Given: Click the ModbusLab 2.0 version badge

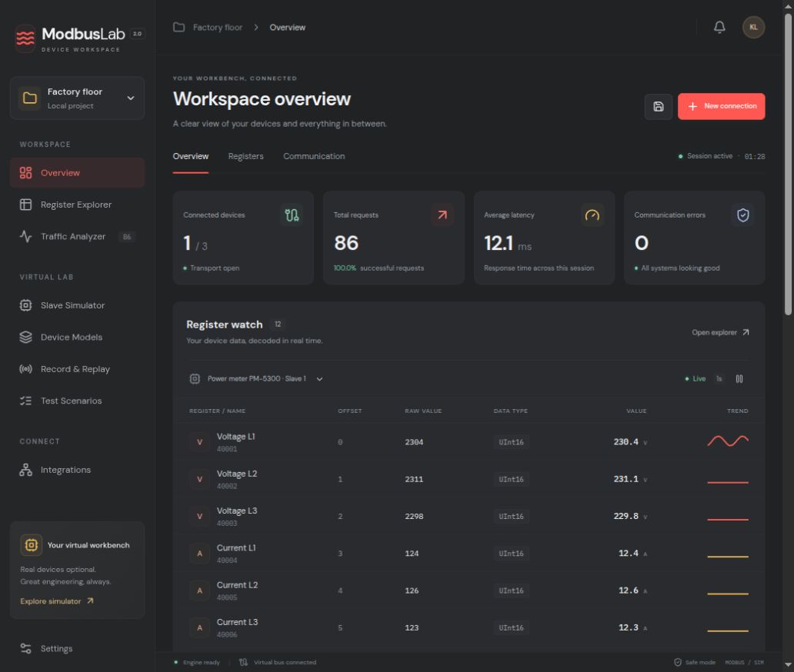Looking at the screenshot, I should point(137,34).
